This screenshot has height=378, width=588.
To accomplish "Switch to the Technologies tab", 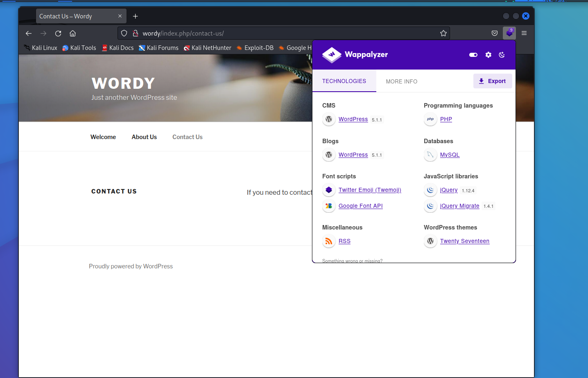I will pos(344,81).
